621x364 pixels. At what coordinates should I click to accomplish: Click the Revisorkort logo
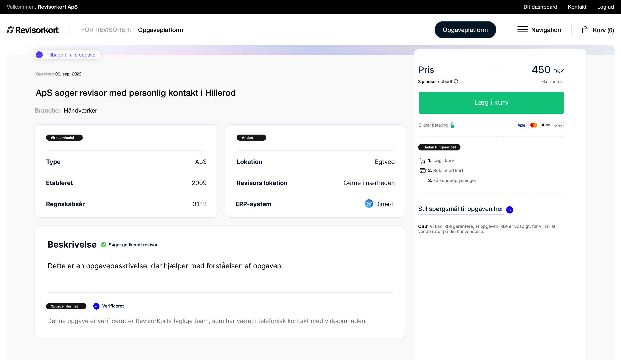click(33, 30)
